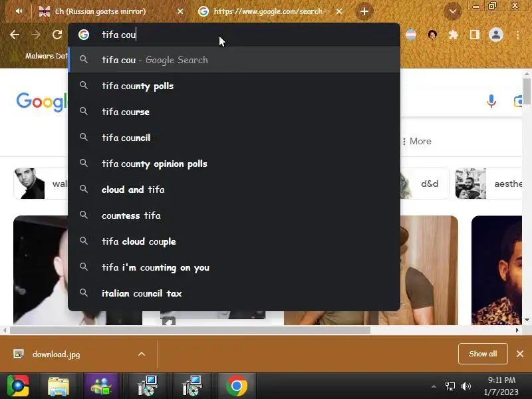The image size is (532, 399).
Task: Click the network tray icon
Action: point(450,386)
